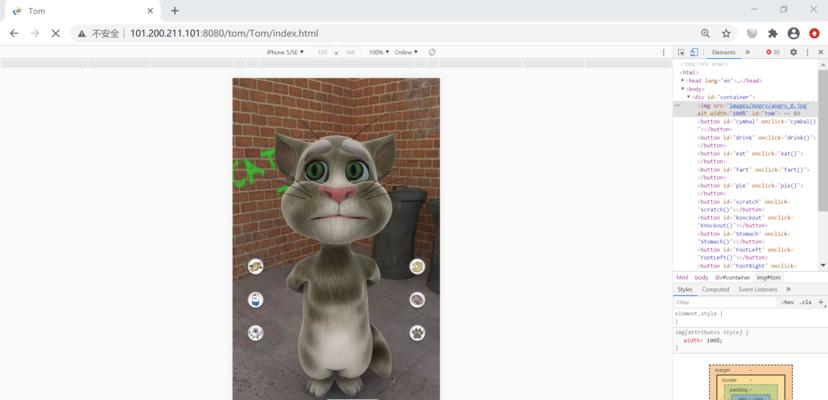Open DevTools settings gear
Screen dimensions: 828x400
[x=793, y=52]
